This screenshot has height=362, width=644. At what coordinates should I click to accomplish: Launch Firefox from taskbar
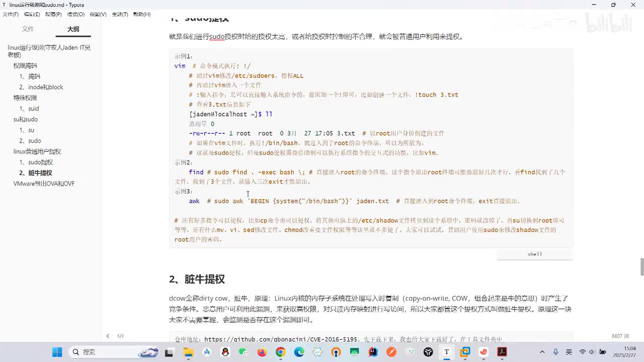(262, 352)
